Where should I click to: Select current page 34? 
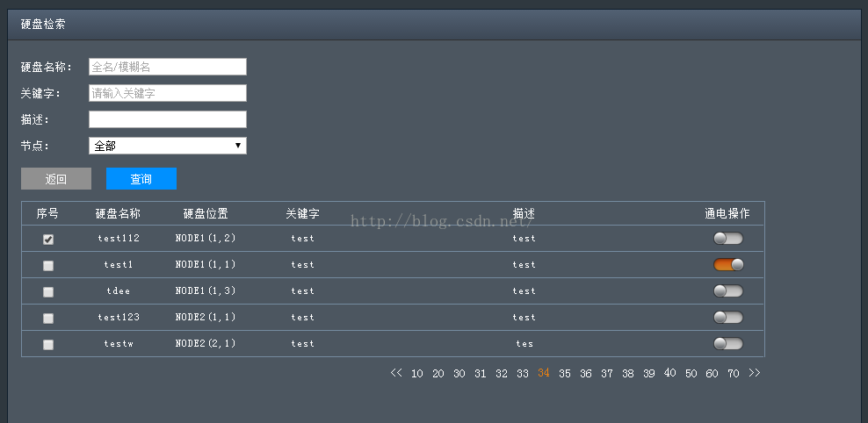[x=544, y=373]
